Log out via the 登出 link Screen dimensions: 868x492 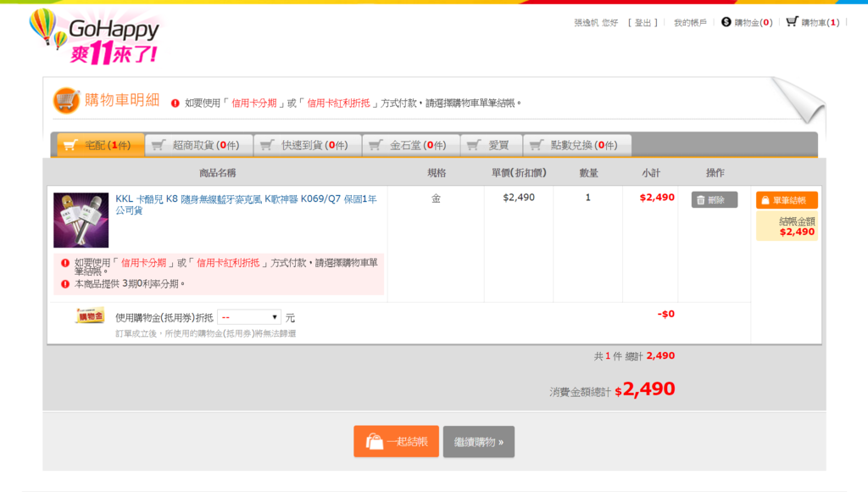643,23
